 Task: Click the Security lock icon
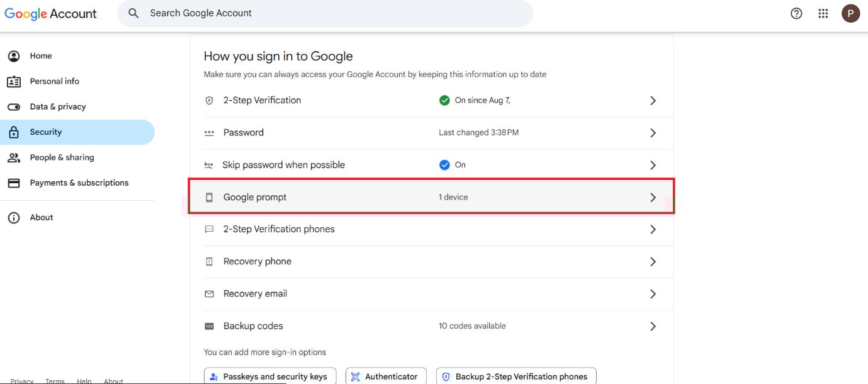click(14, 132)
